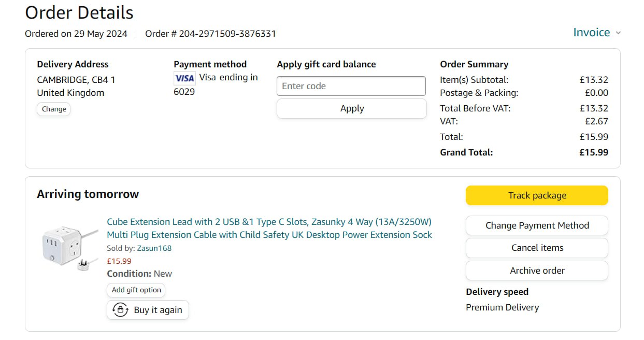The width and height of the screenshot is (644, 340).
Task: Enter the gift card code field
Action: 351,86
